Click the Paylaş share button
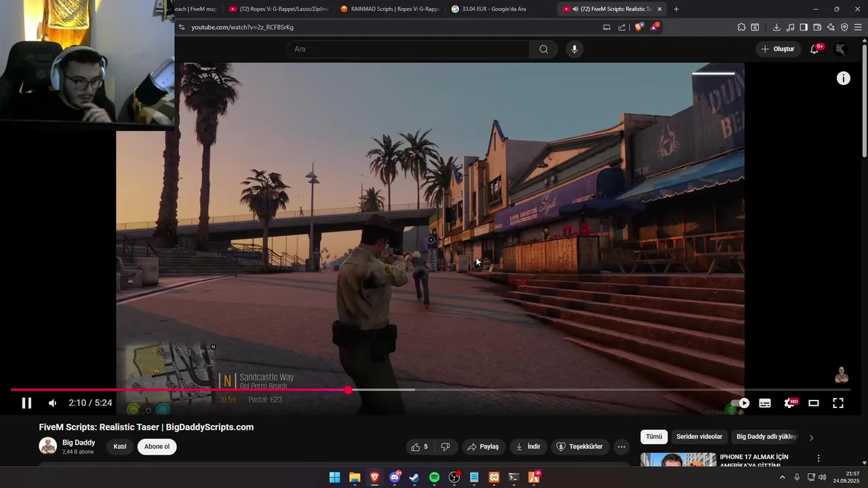 (484, 447)
